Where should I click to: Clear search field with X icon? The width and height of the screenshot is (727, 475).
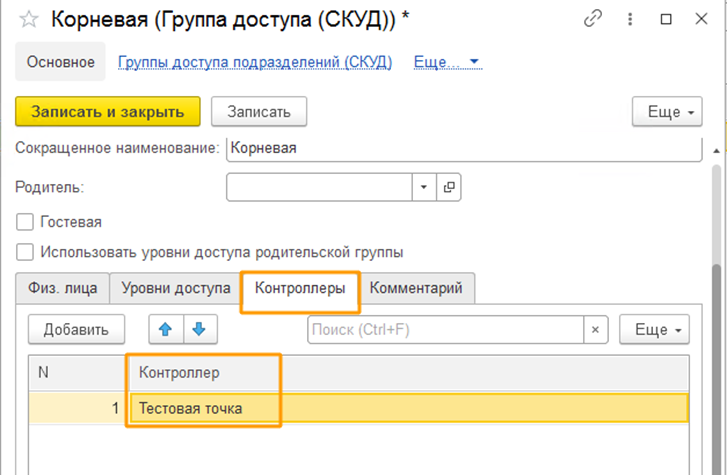click(596, 329)
